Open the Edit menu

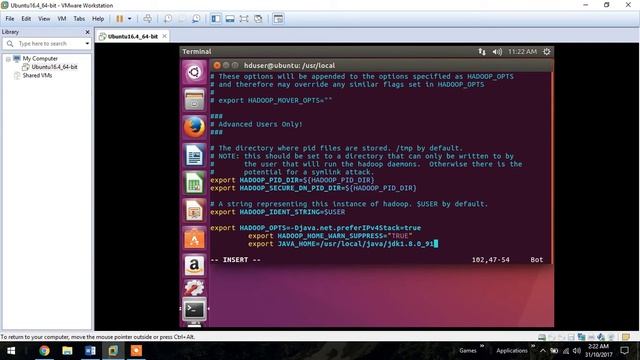tap(26, 19)
